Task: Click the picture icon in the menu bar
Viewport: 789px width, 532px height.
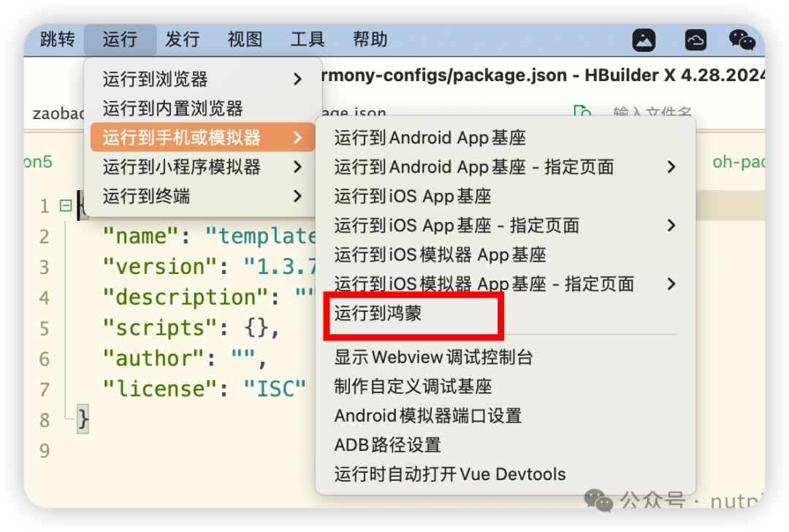Action: click(x=644, y=39)
